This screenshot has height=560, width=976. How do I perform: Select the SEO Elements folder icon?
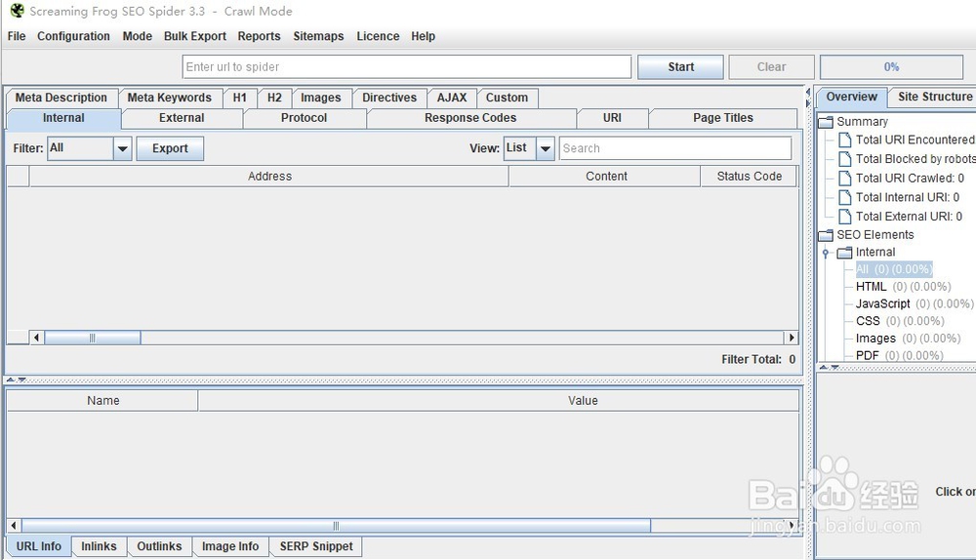click(x=826, y=235)
